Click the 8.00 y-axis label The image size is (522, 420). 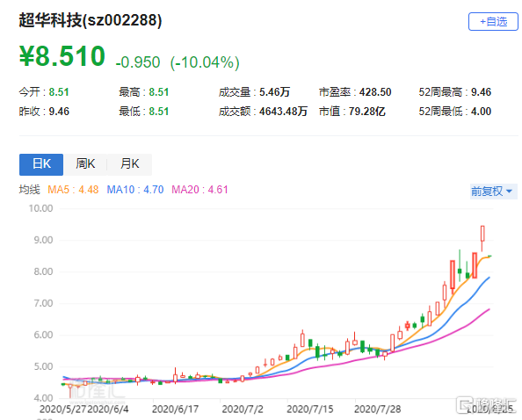43,272
